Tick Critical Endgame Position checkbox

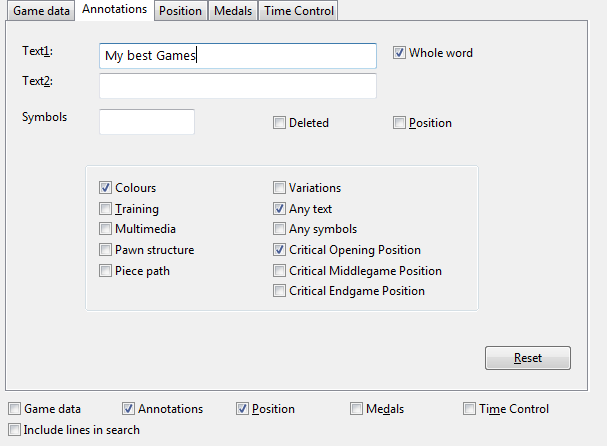tap(280, 291)
